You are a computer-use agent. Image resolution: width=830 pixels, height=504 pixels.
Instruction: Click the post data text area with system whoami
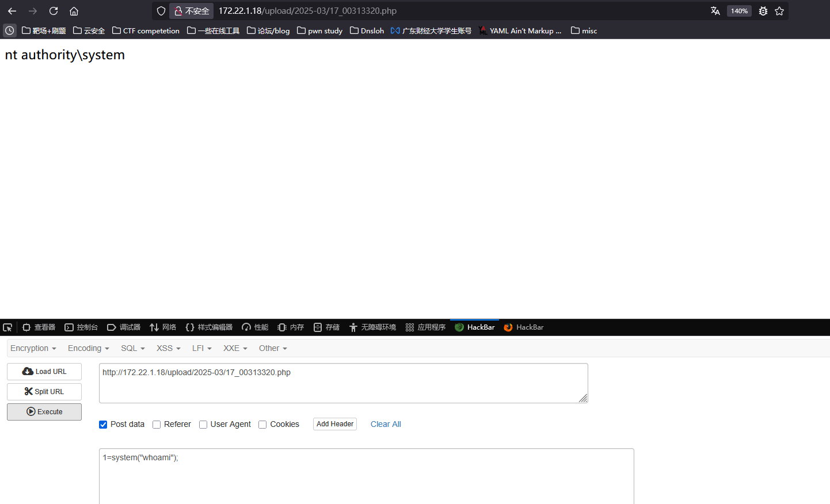tap(367, 476)
